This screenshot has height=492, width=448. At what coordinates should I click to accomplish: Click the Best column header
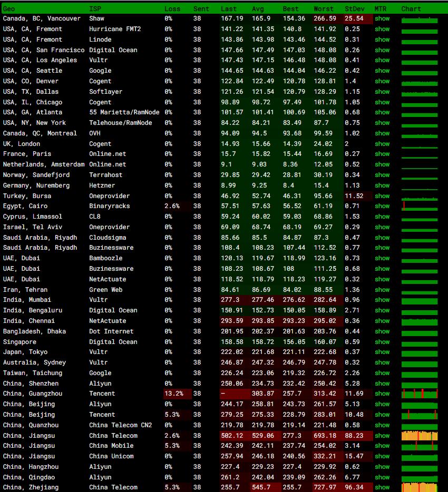[291, 9]
